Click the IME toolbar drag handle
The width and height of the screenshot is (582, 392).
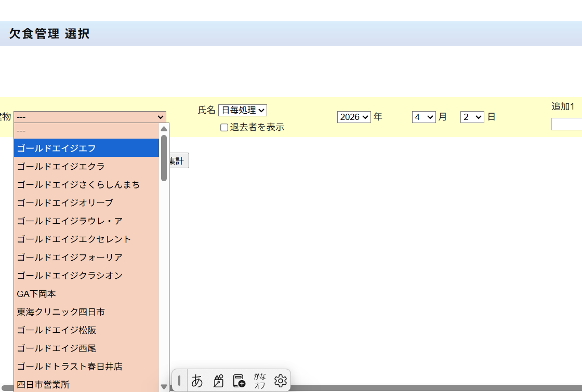click(x=179, y=381)
